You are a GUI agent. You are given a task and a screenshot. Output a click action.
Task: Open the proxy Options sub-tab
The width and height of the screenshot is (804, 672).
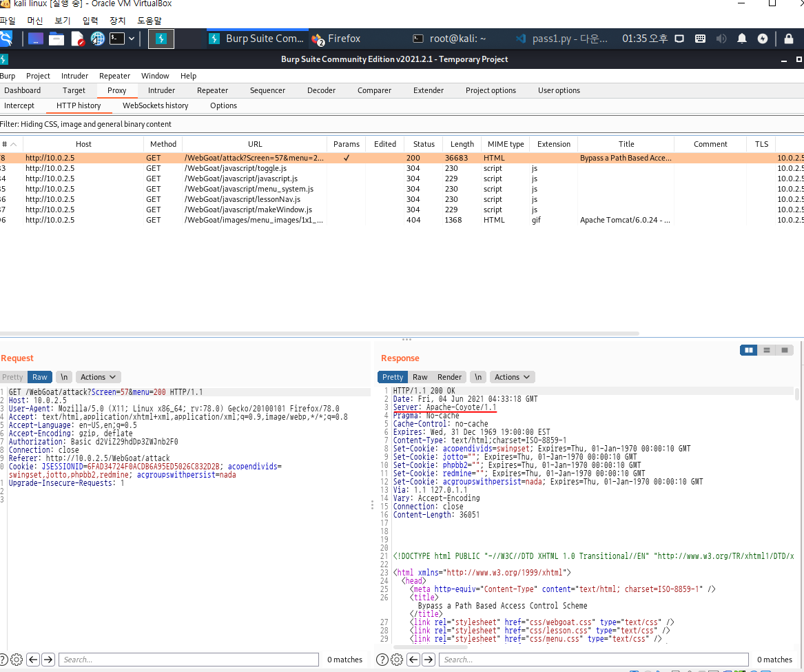click(223, 105)
